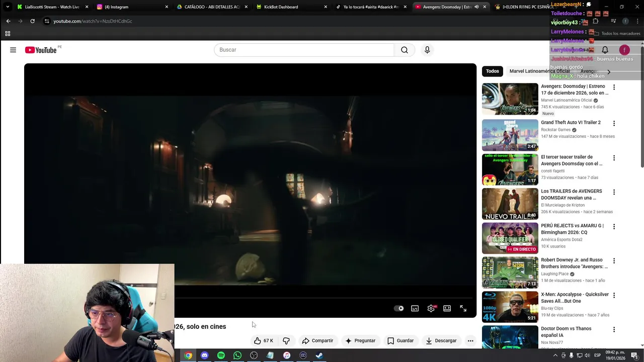Open Doctor Doom vs Thanos español IA video

point(510,337)
